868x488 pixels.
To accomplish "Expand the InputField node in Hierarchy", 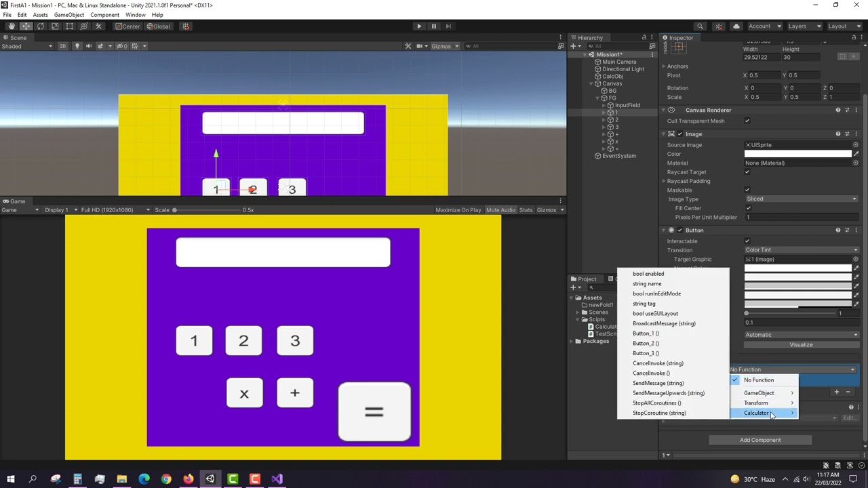I will [x=604, y=106].
